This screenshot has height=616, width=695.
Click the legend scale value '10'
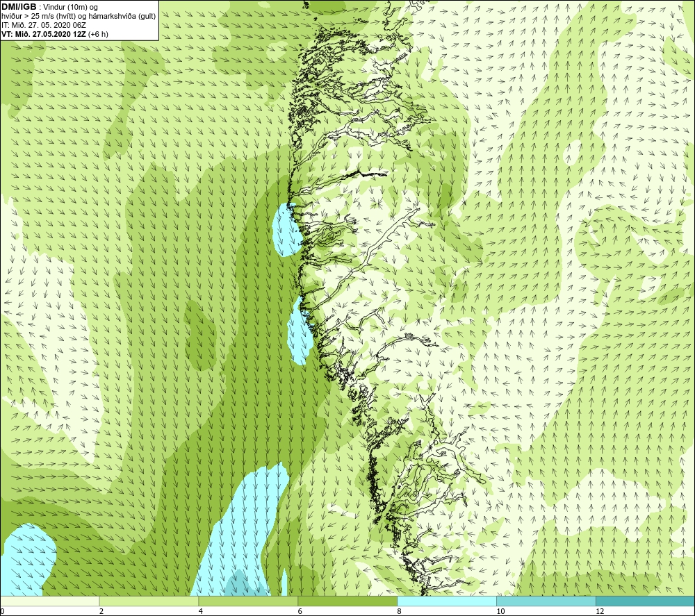click(500, 611)
